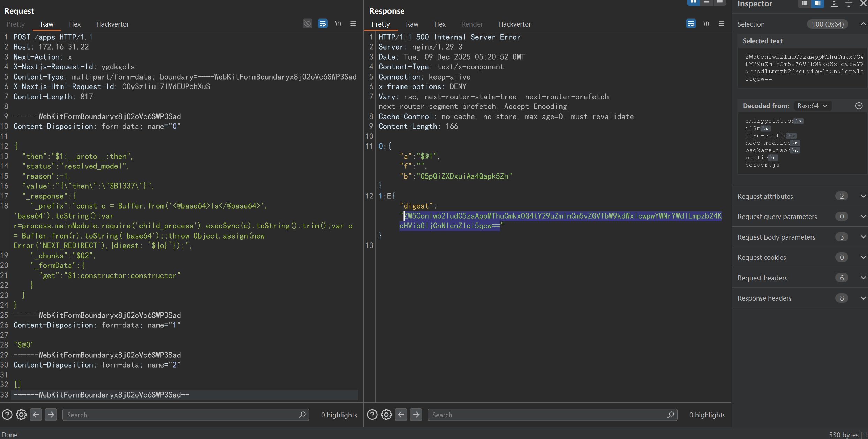Open Response search settings gear icon

point(386,415)
